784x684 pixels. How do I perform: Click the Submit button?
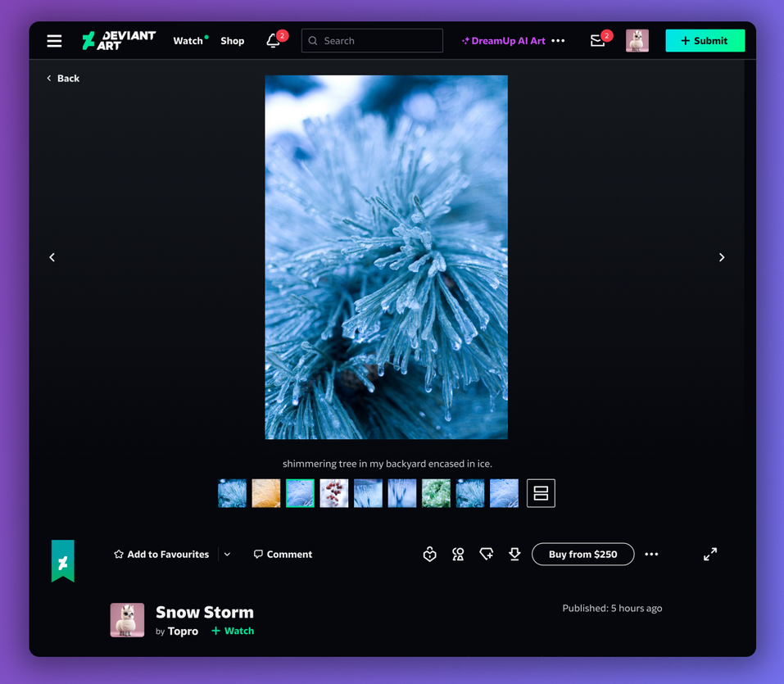(705, 40)
